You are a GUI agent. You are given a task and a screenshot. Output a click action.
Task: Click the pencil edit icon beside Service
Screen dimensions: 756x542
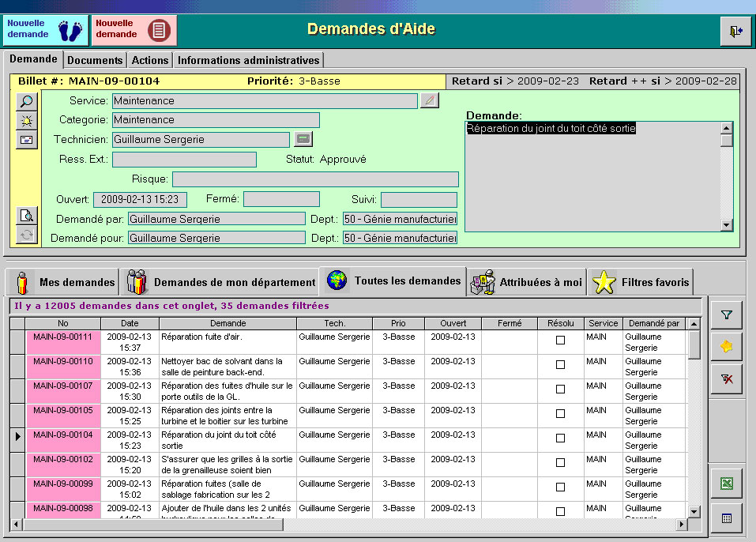click(x=430, y=100)
